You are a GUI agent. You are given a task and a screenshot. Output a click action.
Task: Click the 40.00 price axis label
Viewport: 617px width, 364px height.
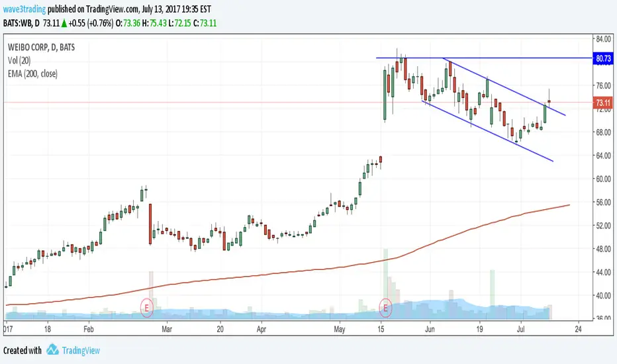603,295
